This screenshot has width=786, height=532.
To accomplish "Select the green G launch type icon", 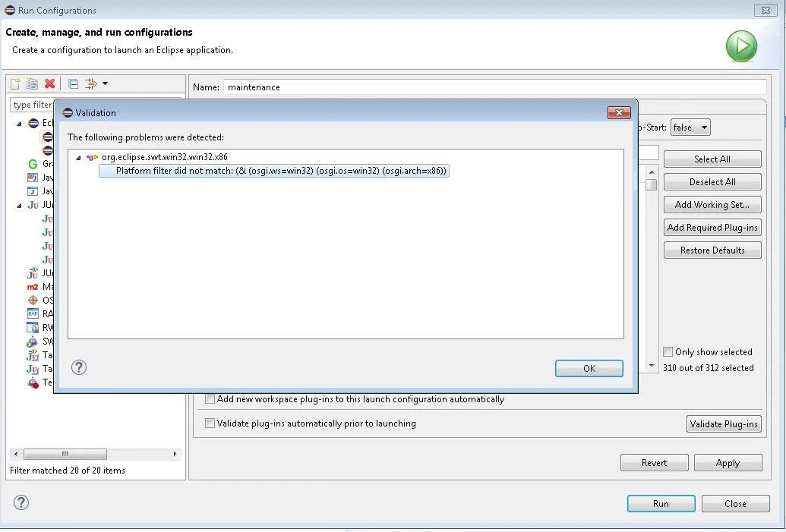I will [33, 164].
